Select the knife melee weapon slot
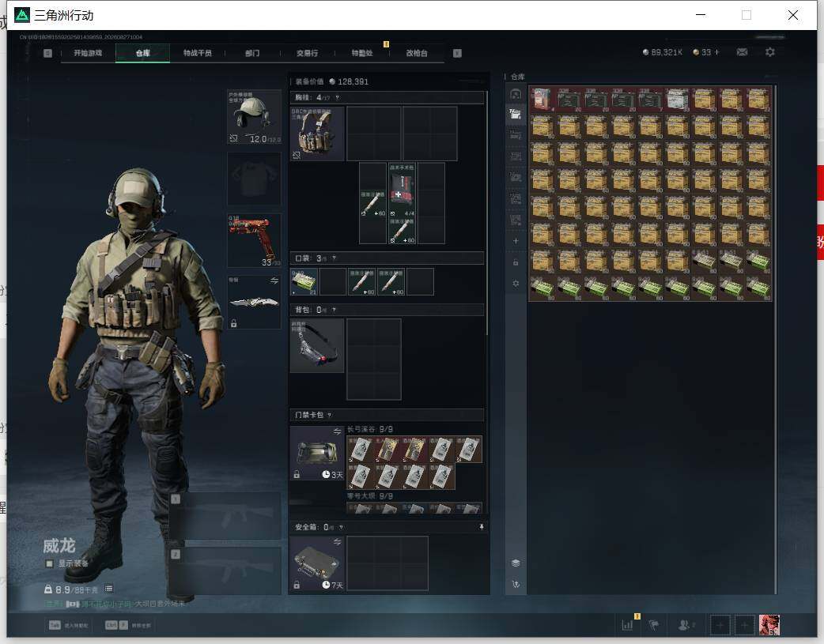The image size is (824, 644). (x=255, y=302)
